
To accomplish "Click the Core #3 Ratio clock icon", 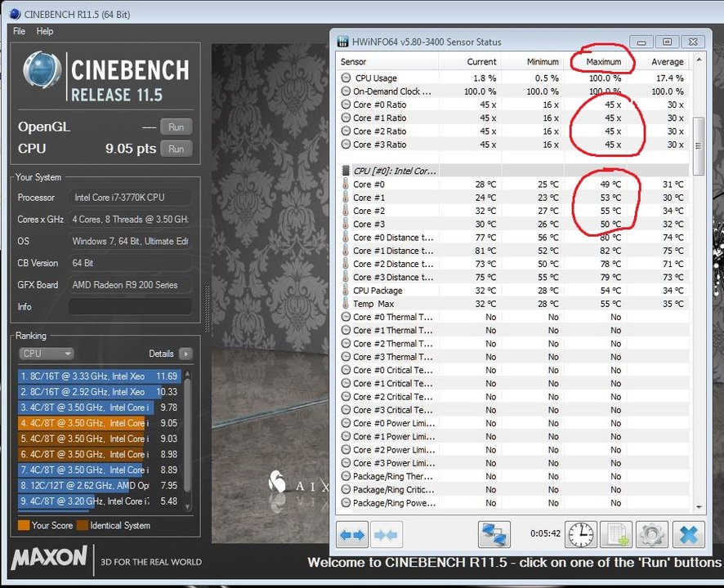I will (x=346, y=145).
